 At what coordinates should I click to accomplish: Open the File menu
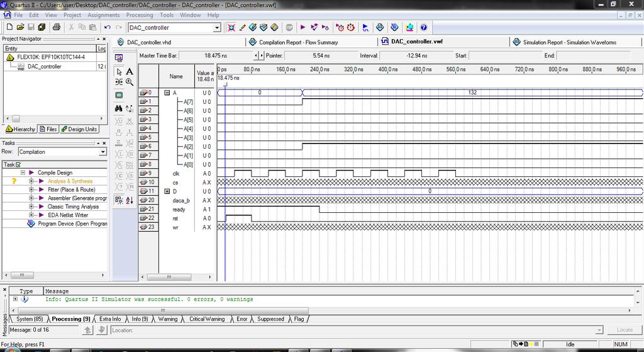18,15
